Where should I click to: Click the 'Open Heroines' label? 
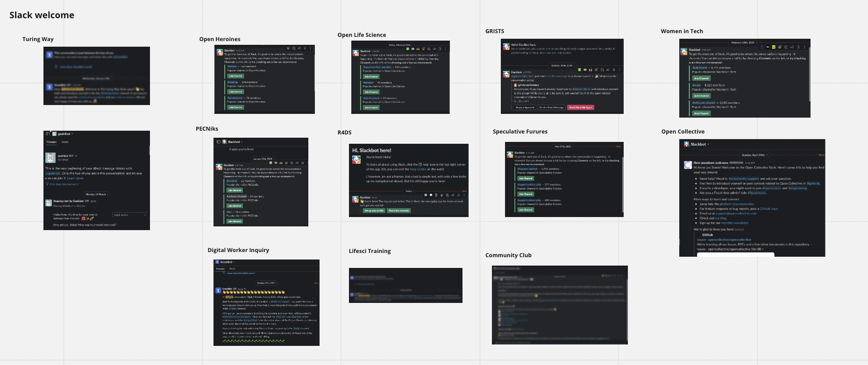pos(220,39)
